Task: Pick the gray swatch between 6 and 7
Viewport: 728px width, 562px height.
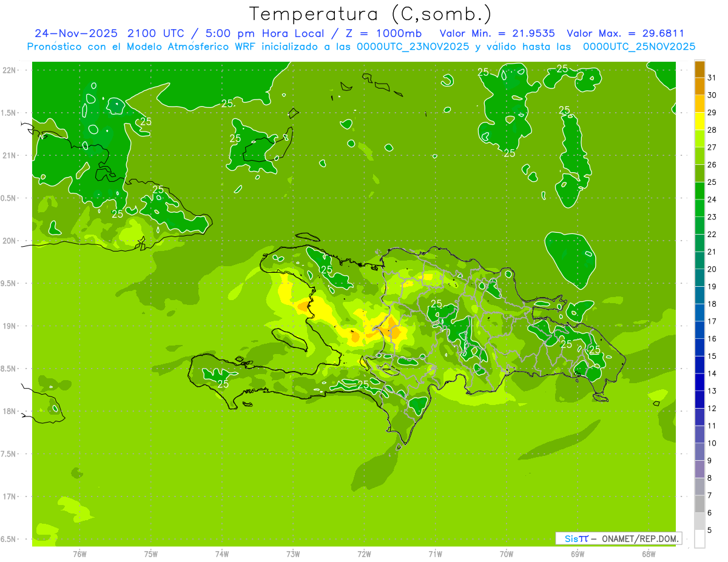Action: tap(699, 504)
